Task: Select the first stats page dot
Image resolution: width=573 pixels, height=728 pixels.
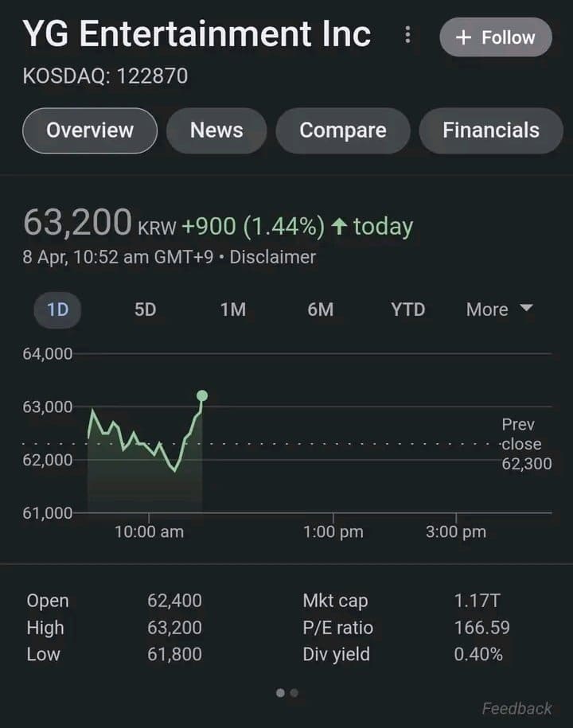Action: coord(280,693)
